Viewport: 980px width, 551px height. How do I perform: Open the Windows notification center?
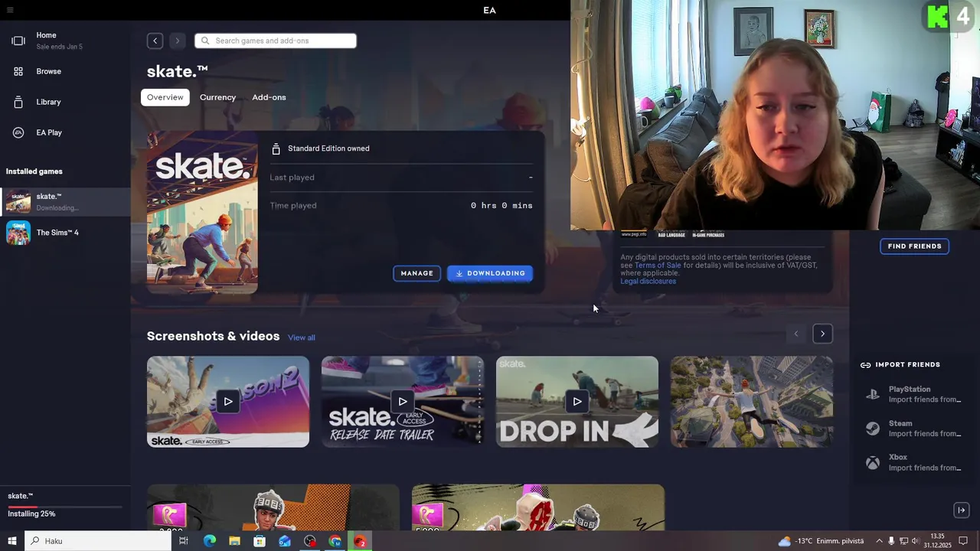pyautogui.click(x=964, y=541)
